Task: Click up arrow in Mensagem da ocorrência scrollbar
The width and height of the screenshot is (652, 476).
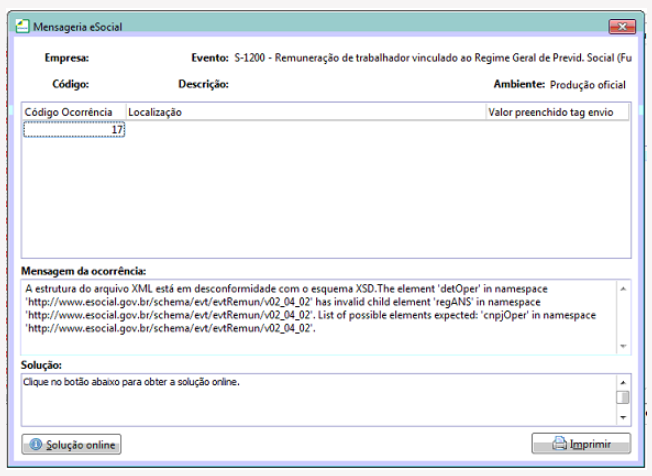Action: click(x=623, y=289)
